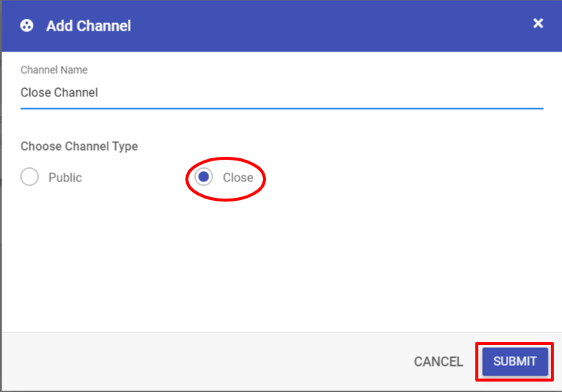Click the Choose Channel Type heading
This screenshot has height=392, width=562.
[79, 146]
